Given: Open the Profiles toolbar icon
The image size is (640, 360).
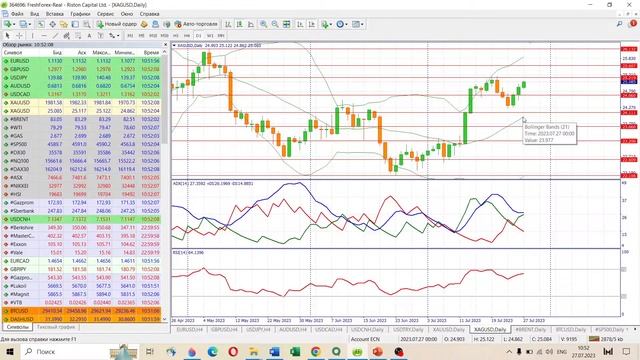Looking at the screenshot, I should click(x=23, y=24).
